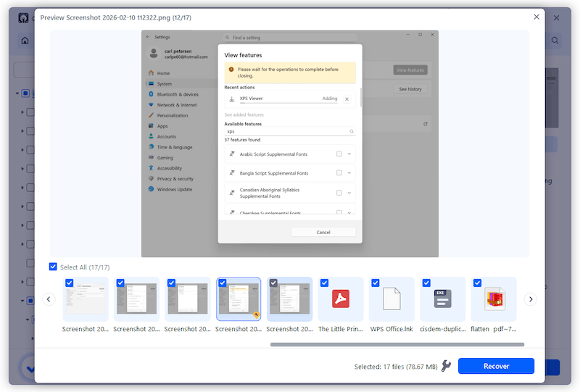Click the blank file icon of WPS Office.lnk

(x=391, y=299)
